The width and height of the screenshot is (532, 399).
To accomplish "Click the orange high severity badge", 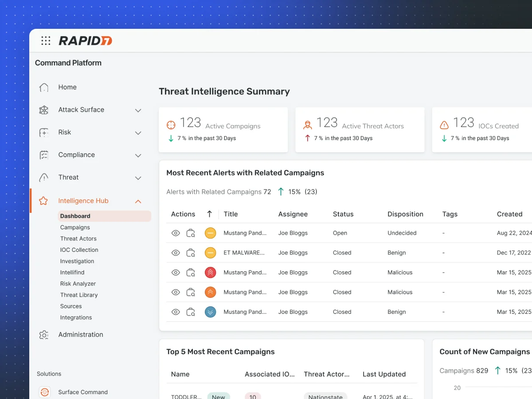I will pos(210,292).
